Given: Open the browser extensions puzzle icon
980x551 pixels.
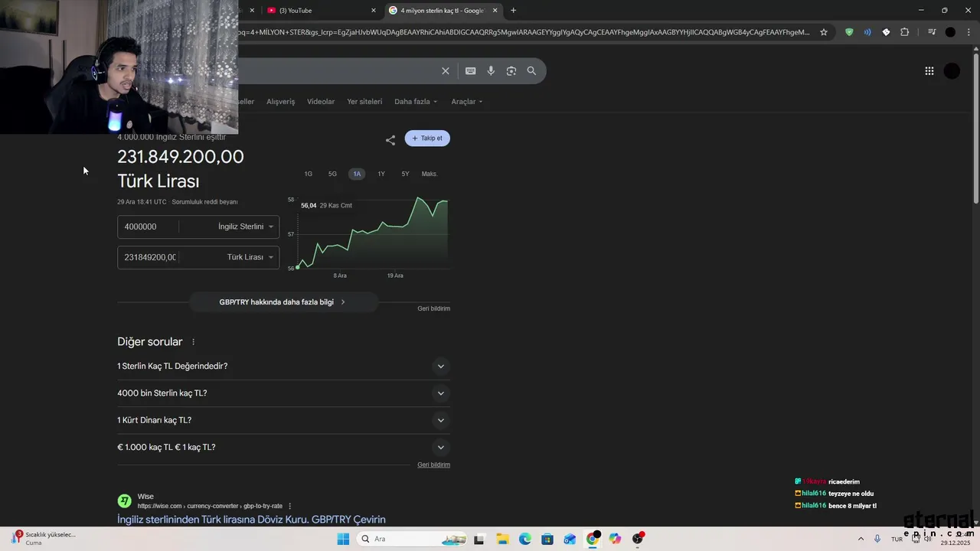Looking at the screenshot, I should (x=904, y=32).
